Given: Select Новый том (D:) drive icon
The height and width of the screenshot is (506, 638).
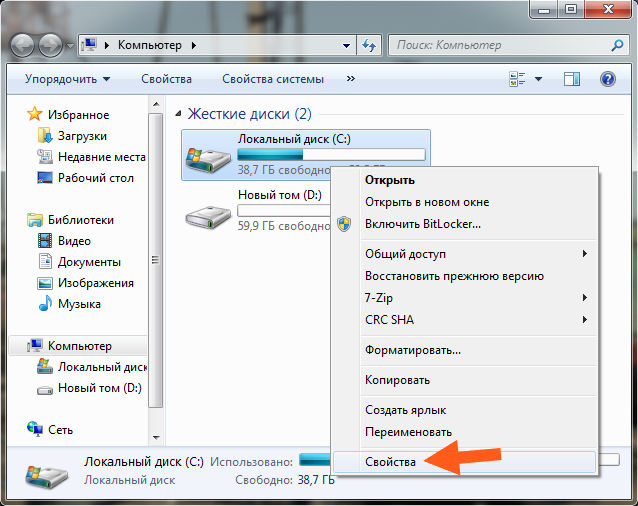Looking at the screenshot, I should click(x=208, y=216).
